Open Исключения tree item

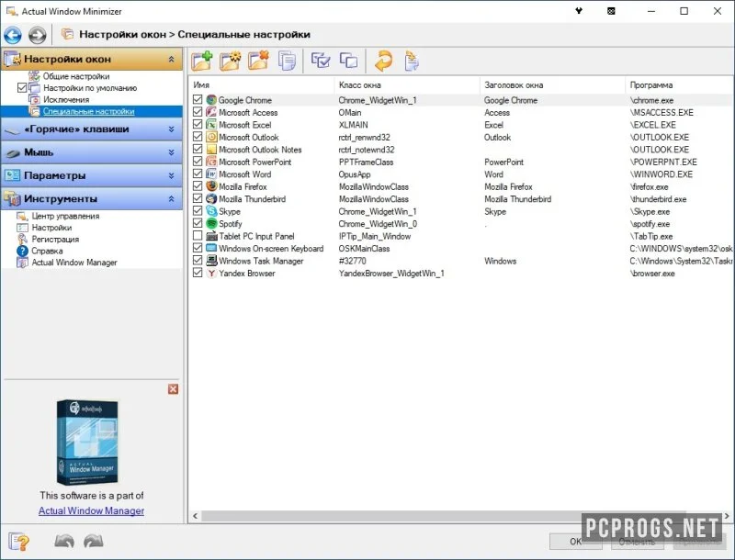(x=66, y=100)
